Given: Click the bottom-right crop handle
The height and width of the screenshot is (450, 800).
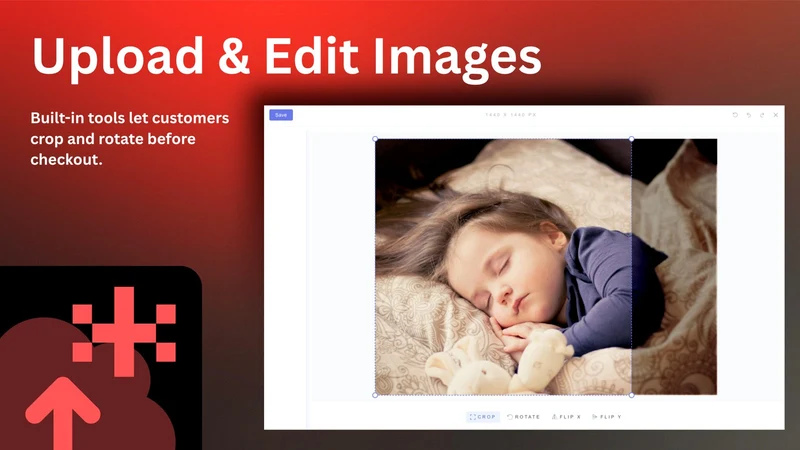Looking at the screenshot, I should [632, 395].
